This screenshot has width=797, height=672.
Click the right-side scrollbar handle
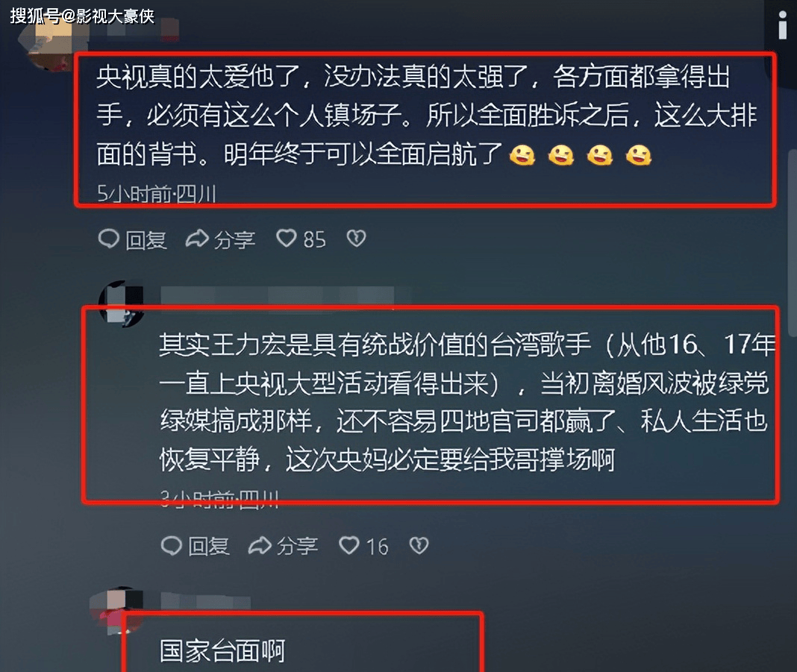tap(792, 243)
